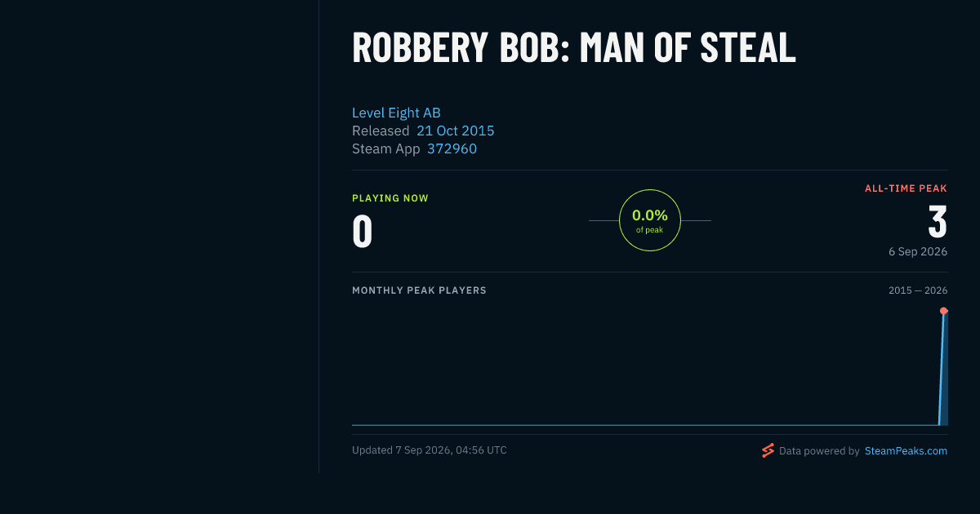Click the blue spike in the chart
Image resolution: width=980 pixels, height=514 pixels.
tap(942, 367)
